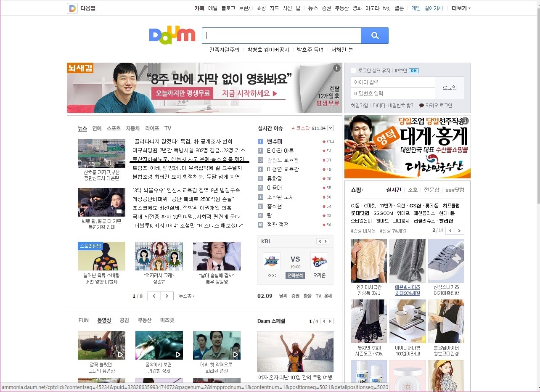Expand the 코스닥 stock ticker dropdown
The width and height of the screenshot is (540, 392).
330,128
